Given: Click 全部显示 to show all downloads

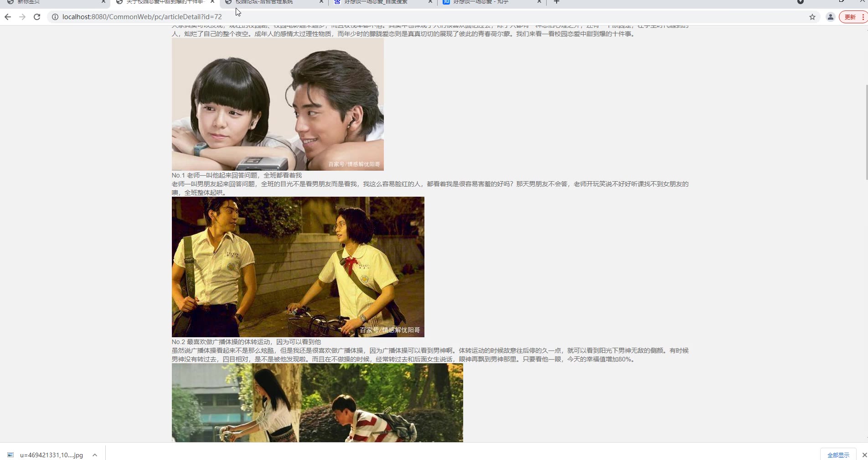Looking at the screenshot, I should 838,455.
